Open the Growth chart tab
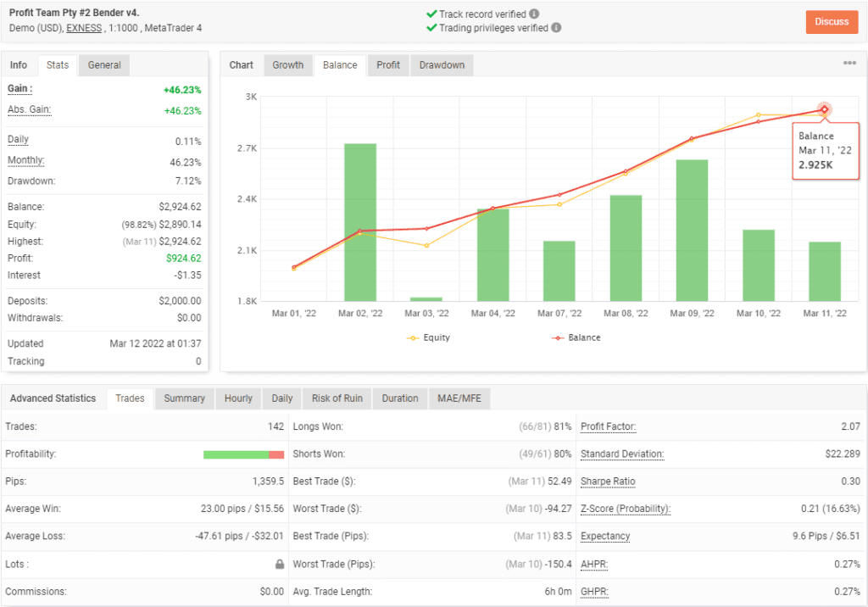Screen dimensions: 868x607 pos(289,64)
